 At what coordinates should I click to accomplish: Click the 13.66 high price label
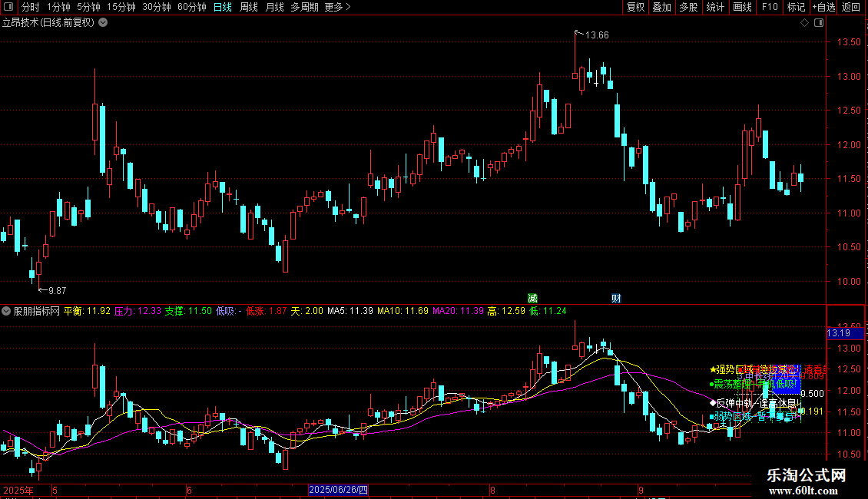point(597,35)
